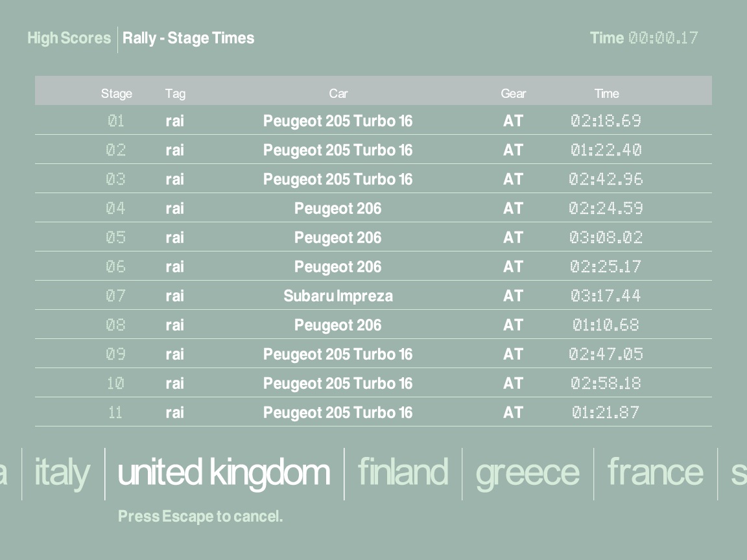Click the Time column header
The width and height of the screenshot is (747, 560).
[x=606, y=93]
